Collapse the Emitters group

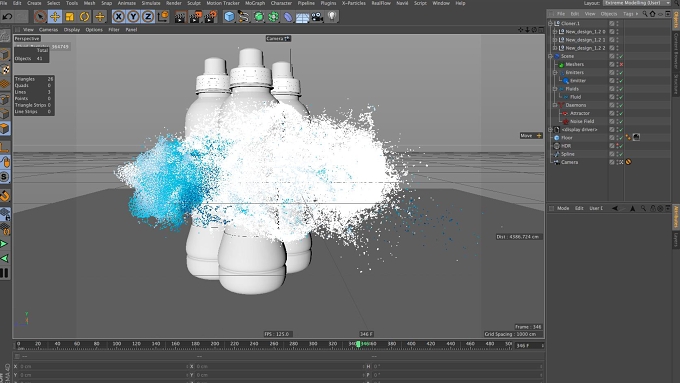pos(555,72)
